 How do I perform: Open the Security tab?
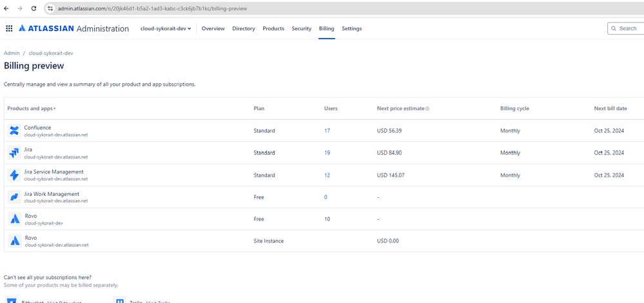[x=302, y=28]
